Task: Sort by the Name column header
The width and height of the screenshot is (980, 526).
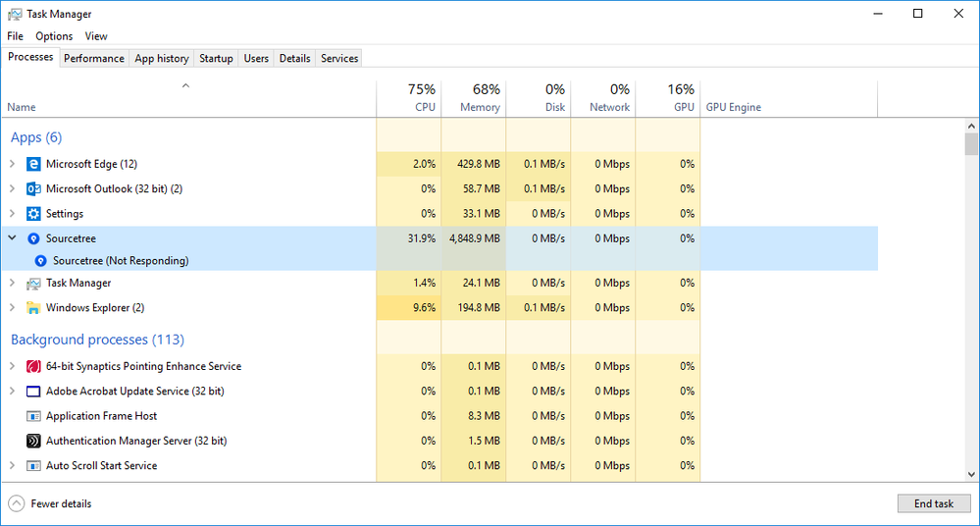Action: click(188, 98)
